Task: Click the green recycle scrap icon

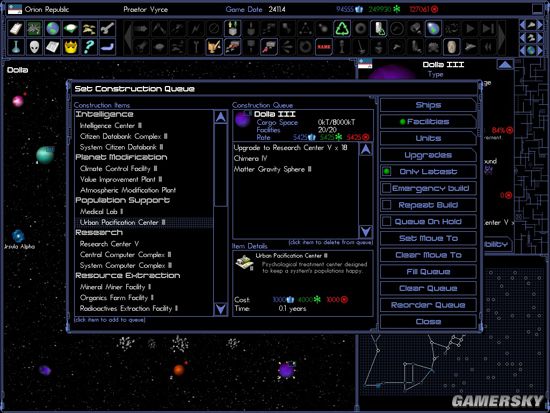Action: coord(342,28)
